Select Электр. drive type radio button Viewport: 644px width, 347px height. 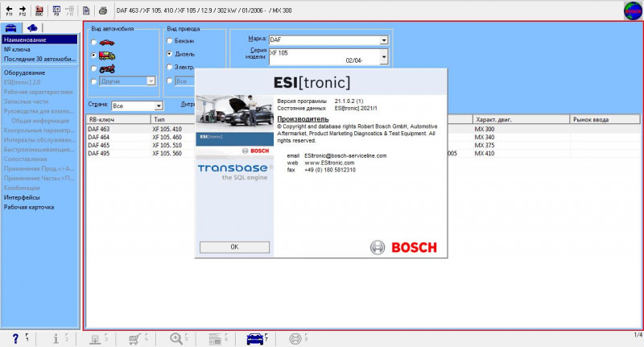(x=169, y=67)
